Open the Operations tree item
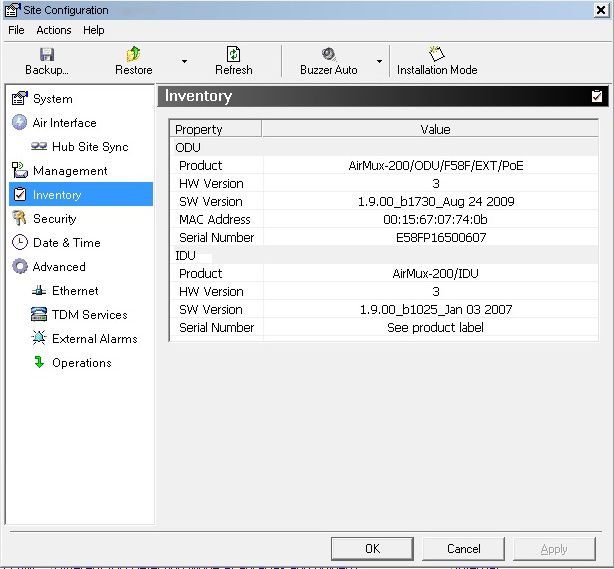This screenshot has height=569, width=614. tap(81, 363)
